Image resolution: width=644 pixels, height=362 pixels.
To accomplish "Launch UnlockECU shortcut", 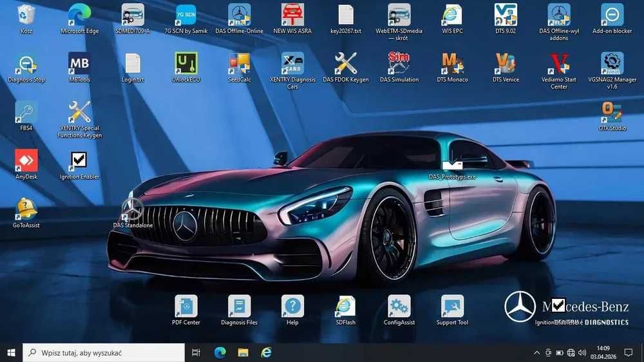I will point(186,64).
